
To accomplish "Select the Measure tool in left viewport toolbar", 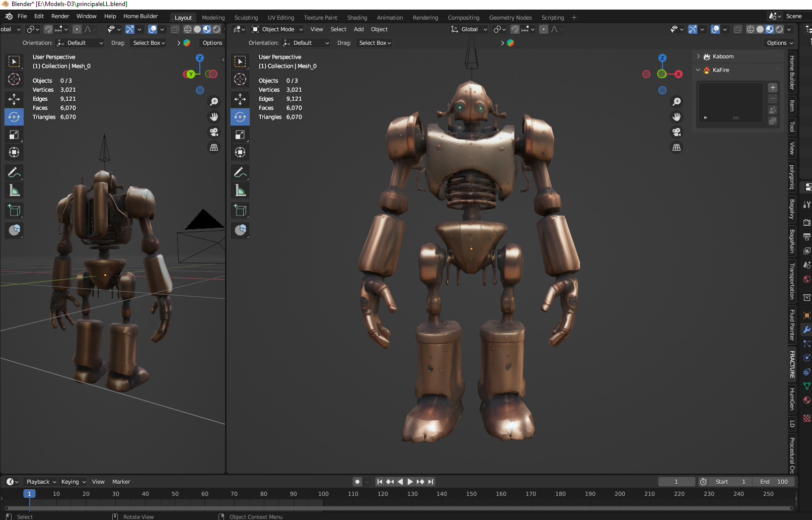I will 14,190.
